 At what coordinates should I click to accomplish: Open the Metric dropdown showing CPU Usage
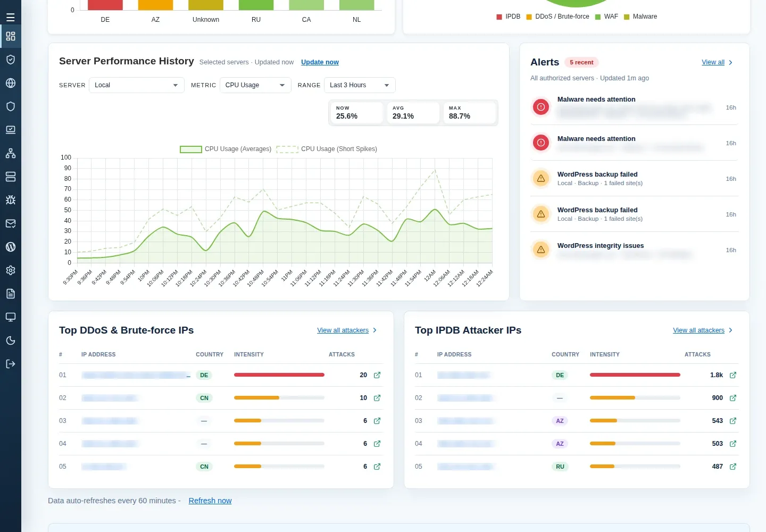click(255, 85)
